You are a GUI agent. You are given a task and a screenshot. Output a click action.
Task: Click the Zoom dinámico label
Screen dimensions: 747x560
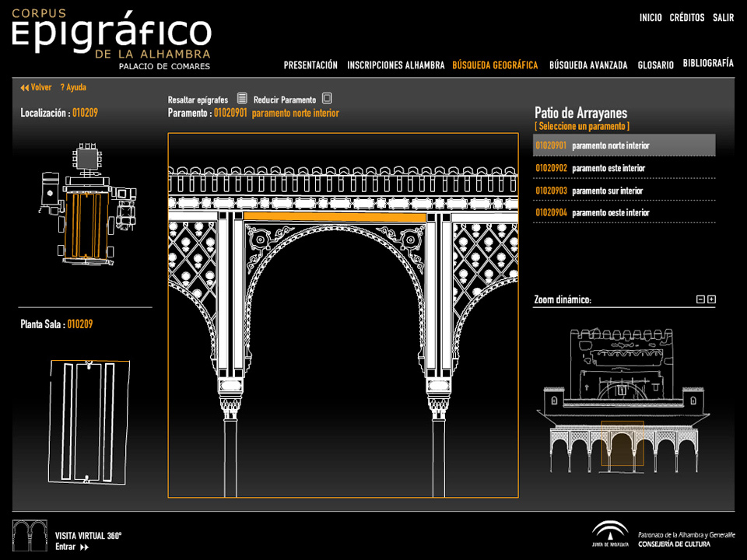coord(562,299)
